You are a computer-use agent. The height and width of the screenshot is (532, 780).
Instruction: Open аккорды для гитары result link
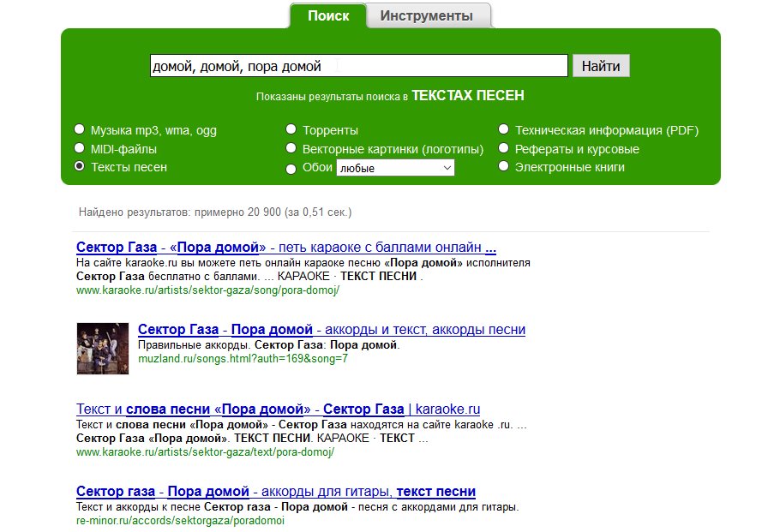pos(275,492)
